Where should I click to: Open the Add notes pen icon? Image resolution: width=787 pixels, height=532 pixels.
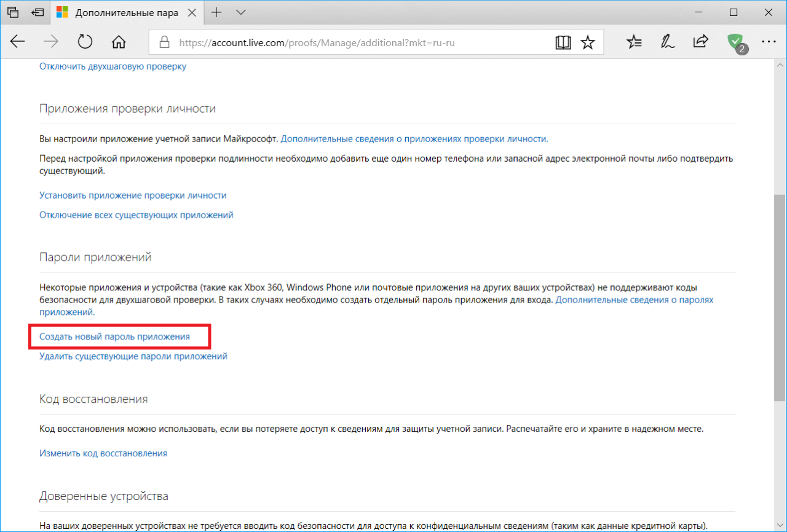click(667, 42)
